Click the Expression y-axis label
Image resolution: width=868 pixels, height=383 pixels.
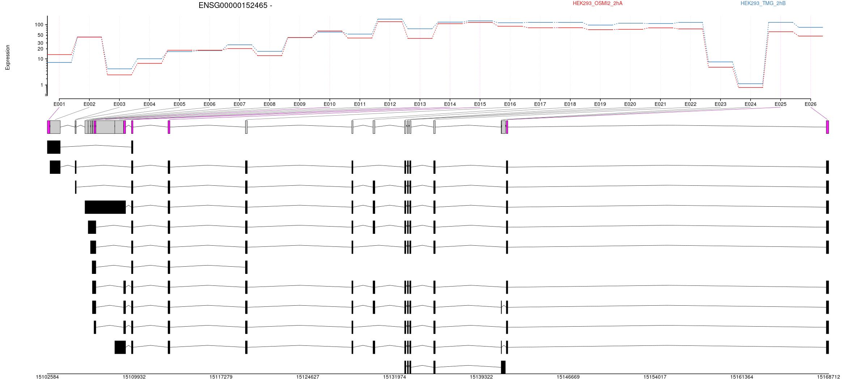8,57
